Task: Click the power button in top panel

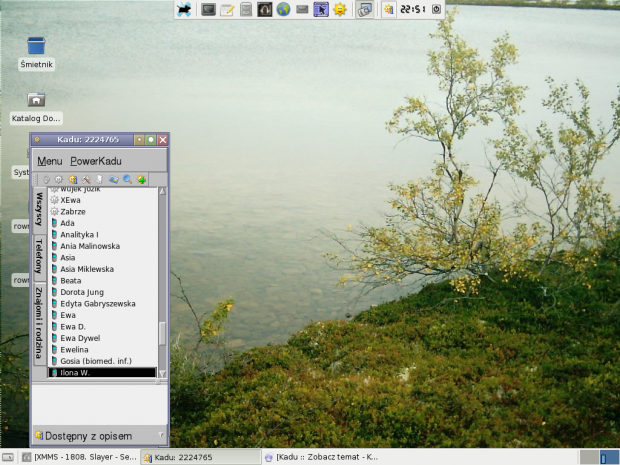Action: point(436,9)
